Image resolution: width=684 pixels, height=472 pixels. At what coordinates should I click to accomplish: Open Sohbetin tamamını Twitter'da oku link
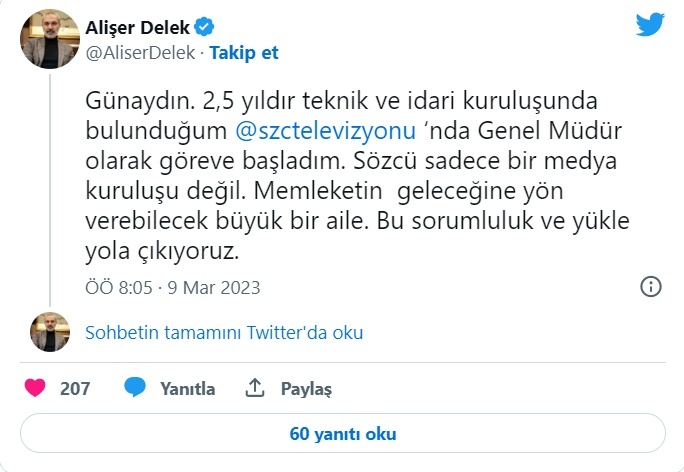coord(224,332)
